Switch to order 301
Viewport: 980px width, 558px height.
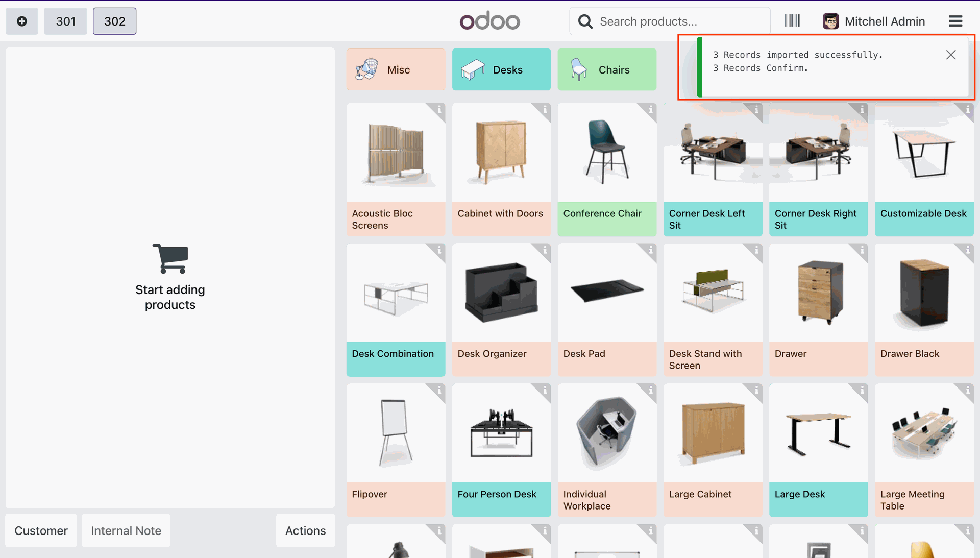coord(66,21)
